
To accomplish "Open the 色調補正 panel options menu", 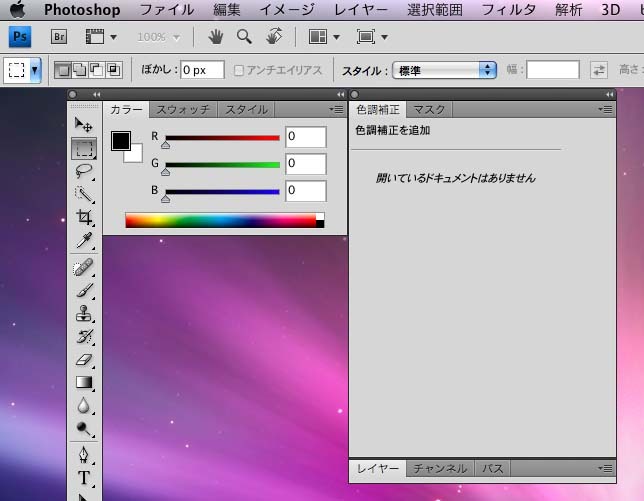I will click(605, 109).
